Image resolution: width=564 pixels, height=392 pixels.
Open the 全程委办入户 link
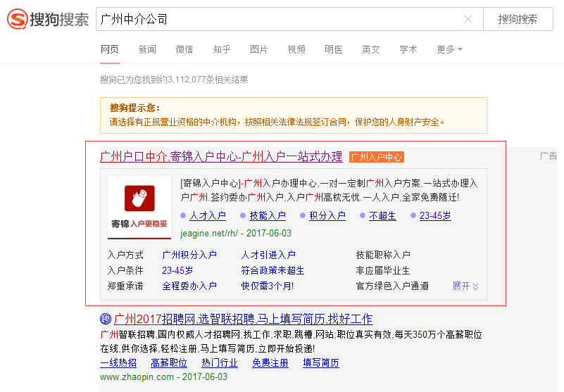tap(189, 286)
